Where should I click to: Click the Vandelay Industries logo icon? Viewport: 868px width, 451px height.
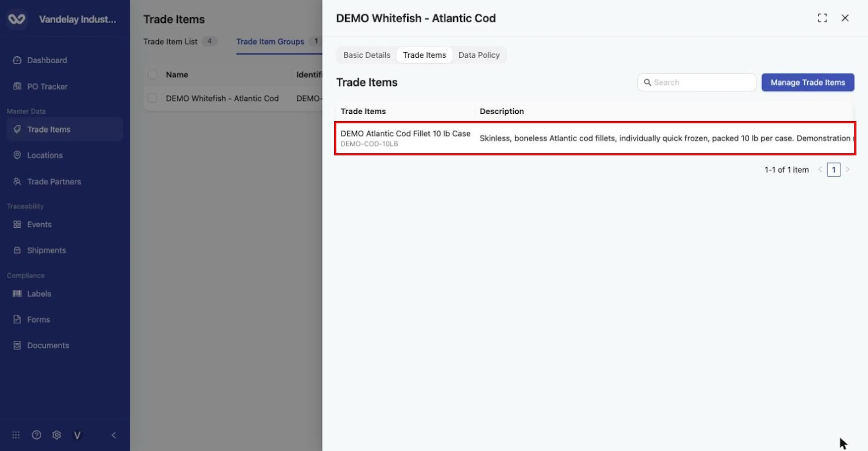[17, 19]
